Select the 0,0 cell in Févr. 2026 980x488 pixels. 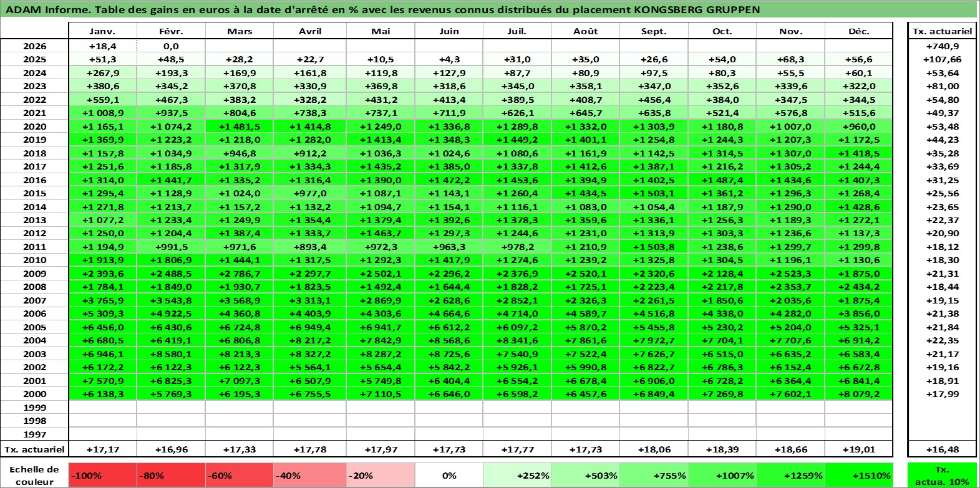[171, 46]
